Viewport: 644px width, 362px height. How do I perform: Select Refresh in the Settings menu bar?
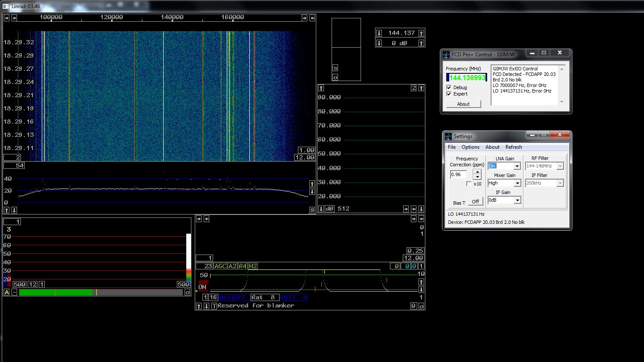click(514, 147)
